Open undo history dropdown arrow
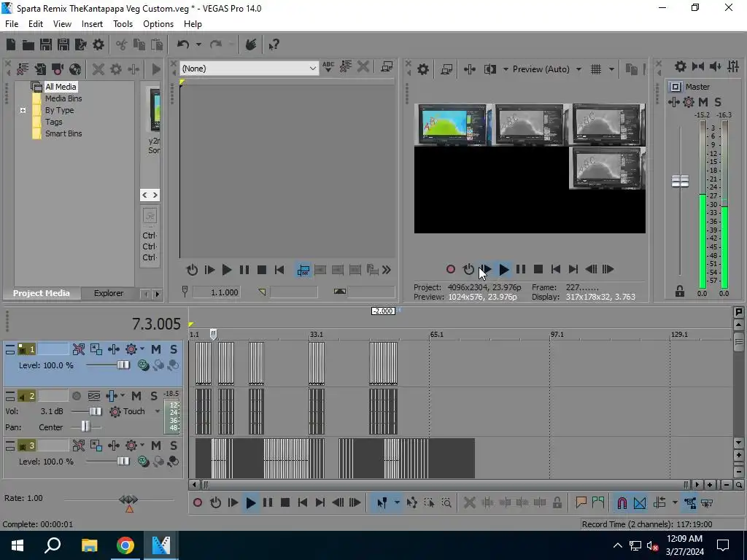The height and width of the screenshot is (560, 747). click(x=198, y=44)
